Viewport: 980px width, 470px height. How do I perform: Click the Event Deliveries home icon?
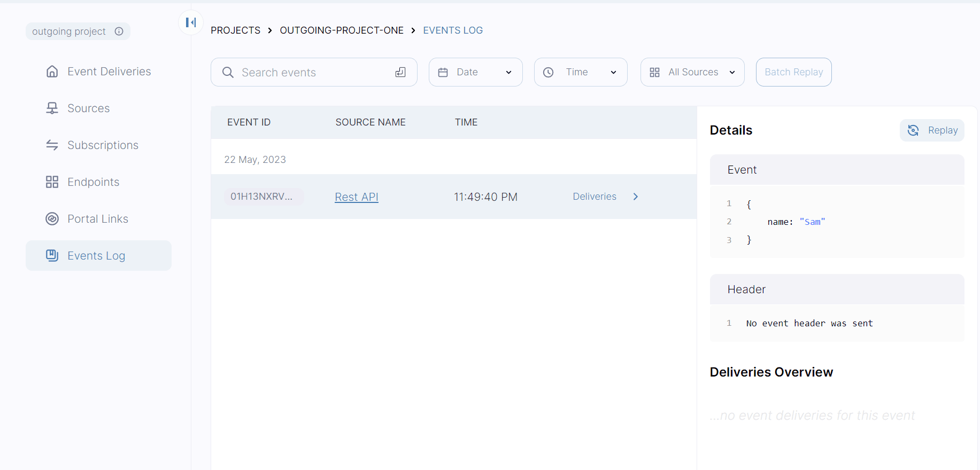click(x=52, y=72)
